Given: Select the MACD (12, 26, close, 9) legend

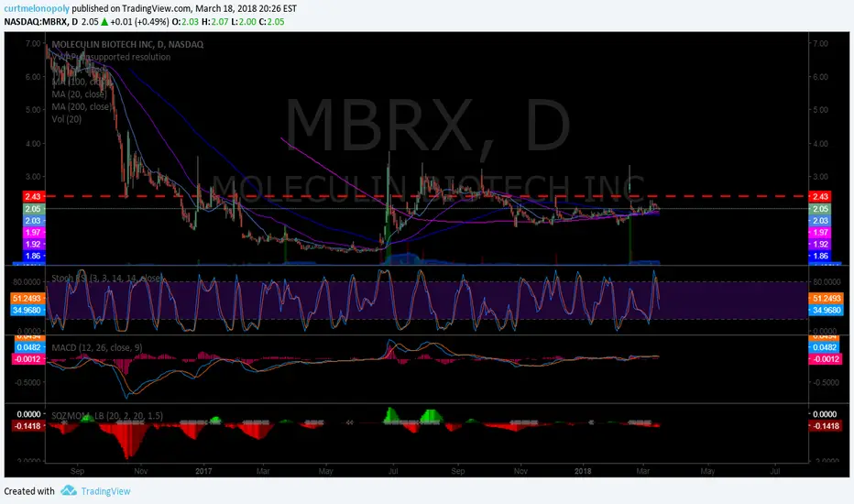Looking at the screenshot, I should (97, 347).
